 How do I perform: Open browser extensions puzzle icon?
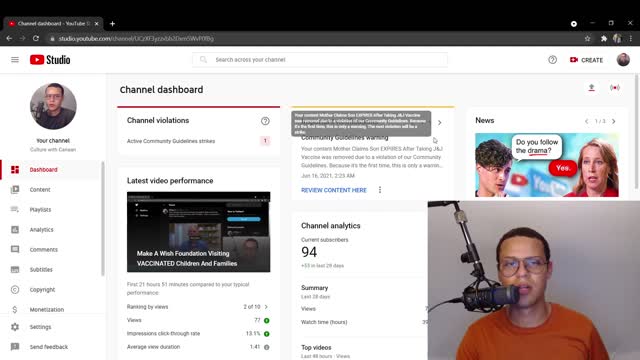(604, 38)
